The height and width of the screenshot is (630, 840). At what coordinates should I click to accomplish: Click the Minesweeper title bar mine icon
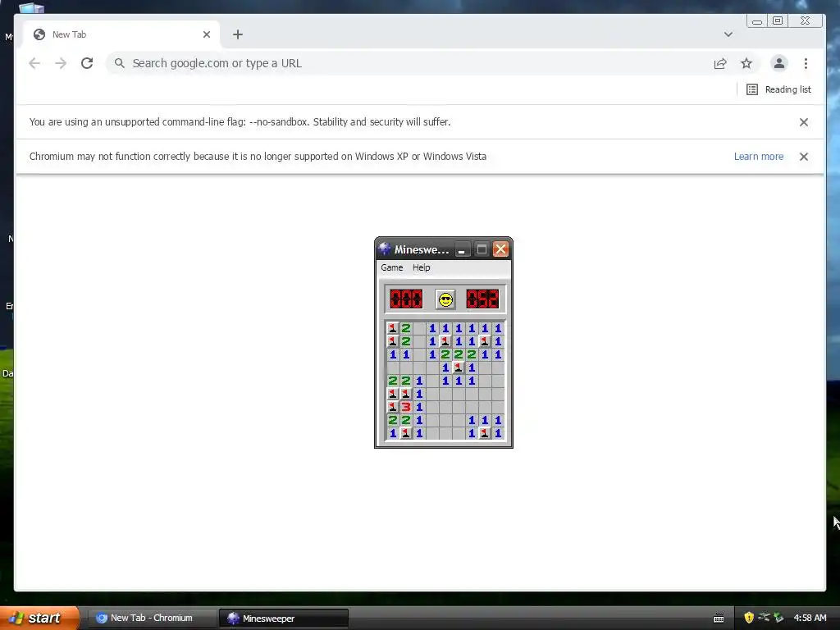tap(384, 249)
